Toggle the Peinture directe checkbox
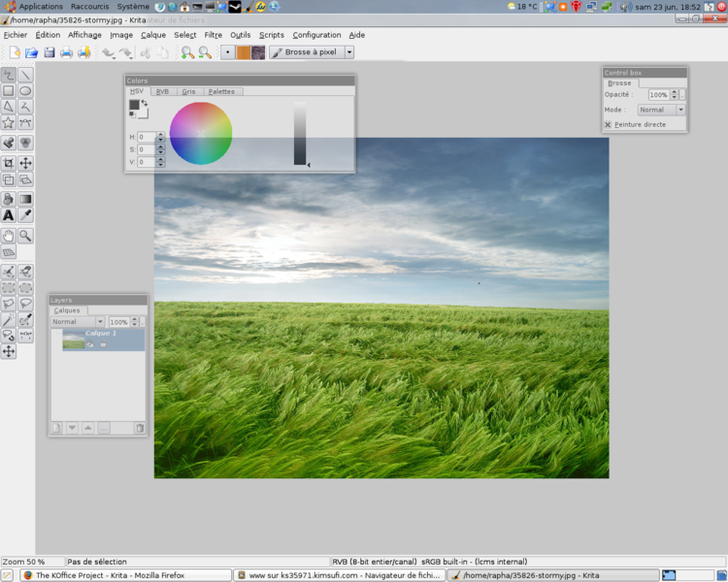Screen dimensions: 728x582 pos(609,124)
